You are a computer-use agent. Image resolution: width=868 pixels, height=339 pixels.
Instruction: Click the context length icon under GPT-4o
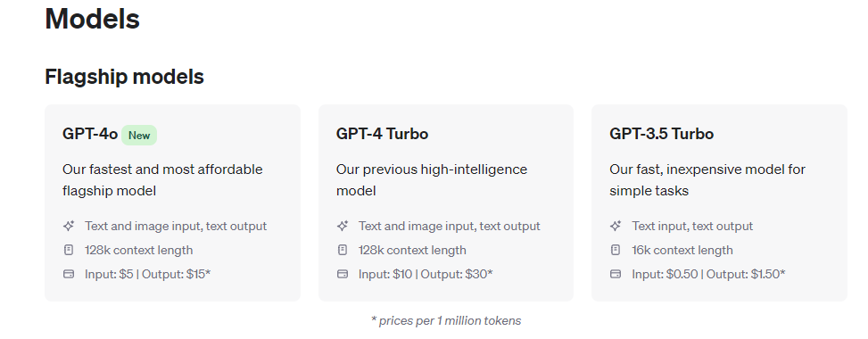click(69, 250)
